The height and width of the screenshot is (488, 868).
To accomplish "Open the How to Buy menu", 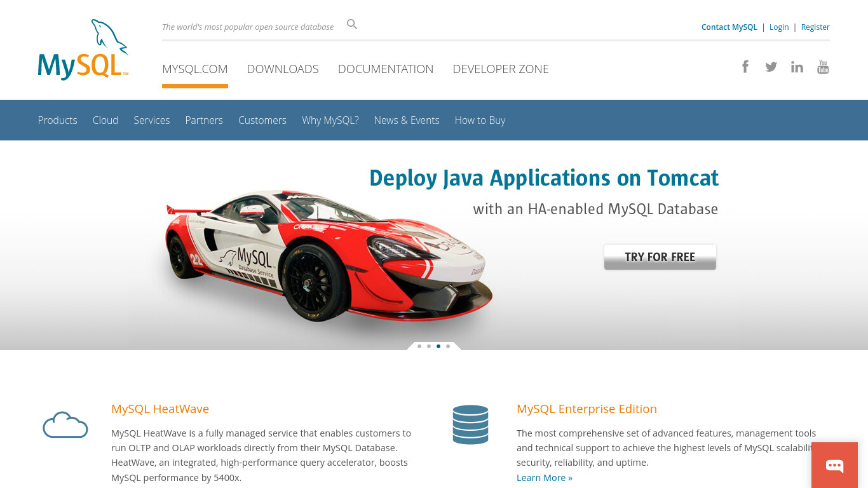I will pyautogui.click(x=480, y=120).
